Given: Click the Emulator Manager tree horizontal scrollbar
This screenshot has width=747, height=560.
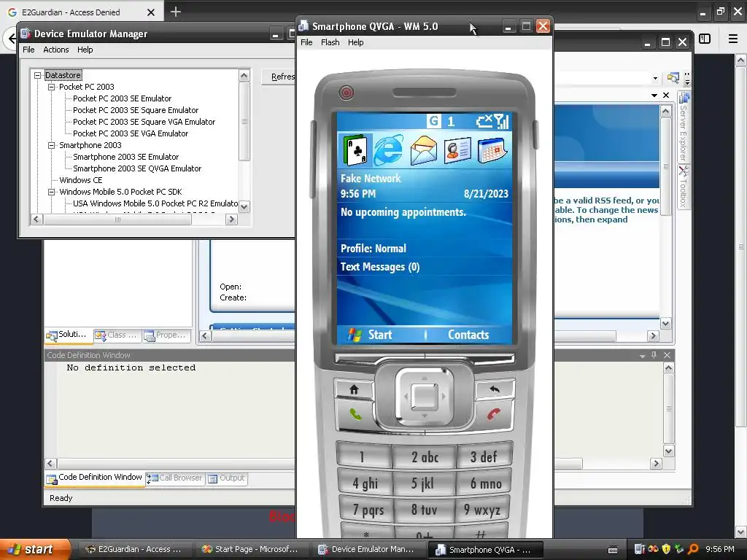Looking at the screenshot, I should pyautogui.click(x=134, y=219).
